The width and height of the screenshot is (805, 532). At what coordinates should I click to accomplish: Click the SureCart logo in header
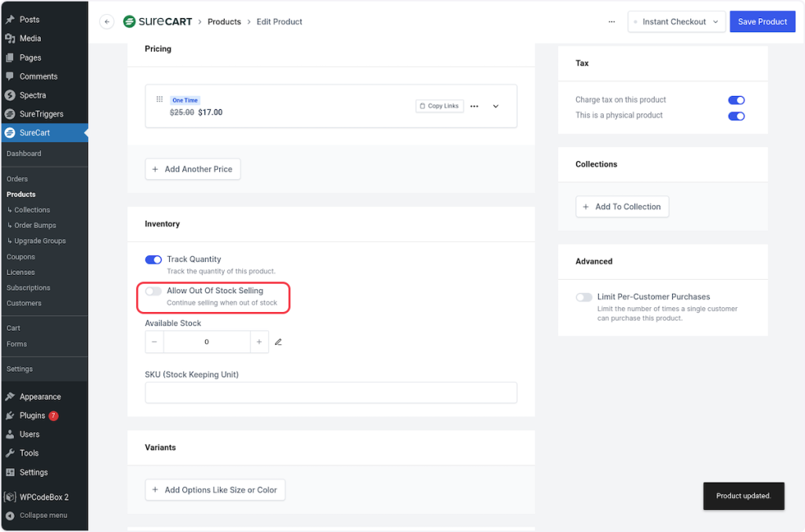[x=157, y=22]
